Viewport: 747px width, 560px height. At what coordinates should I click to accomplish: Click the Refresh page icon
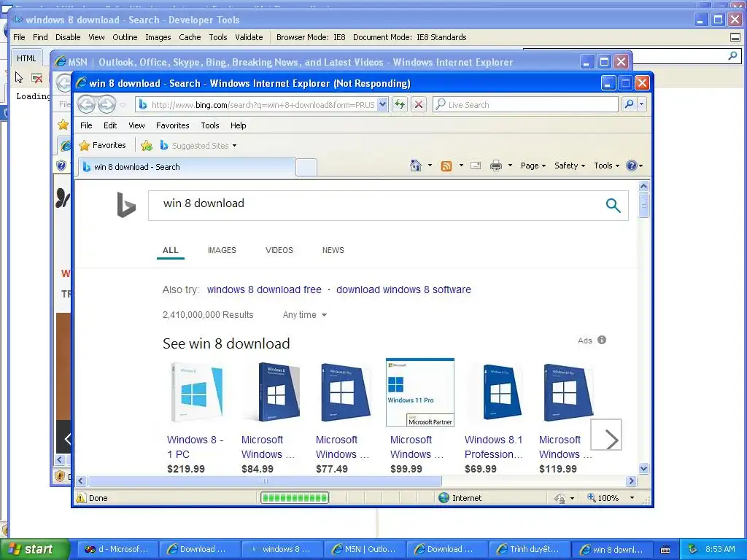point(399,104)
